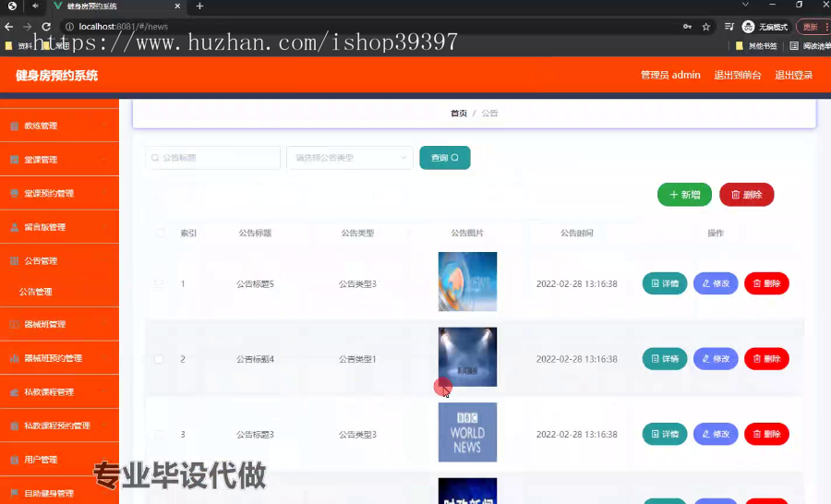Image resolution: width=831 pixels, height=504 pixels.
Task: Click the site info icon before localhost
Action: [69, 27]
